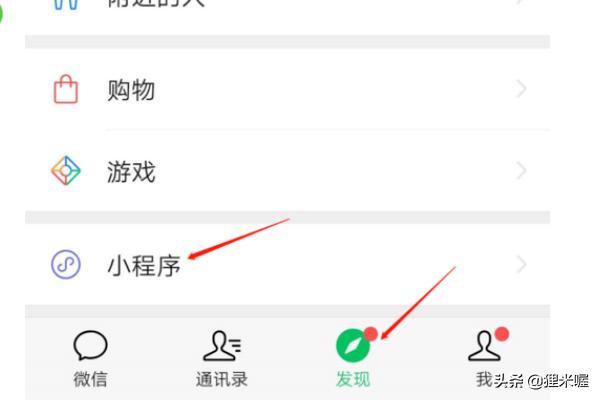Select the green 发现 tab label
Viewport: 600px width, 400px height.
[353, 379]
